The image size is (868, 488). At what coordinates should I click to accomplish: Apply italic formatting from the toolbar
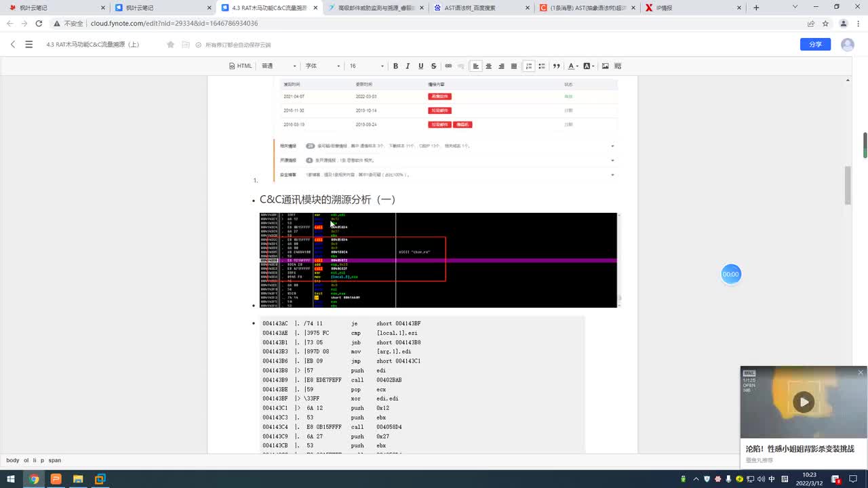tap(408, 66)
